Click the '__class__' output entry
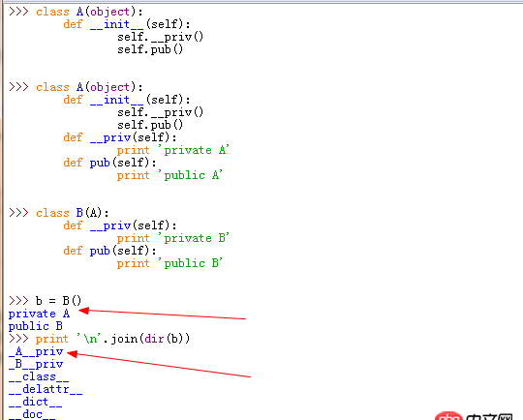This screenshot has height=420, width=523. click(x=39, y=376)
